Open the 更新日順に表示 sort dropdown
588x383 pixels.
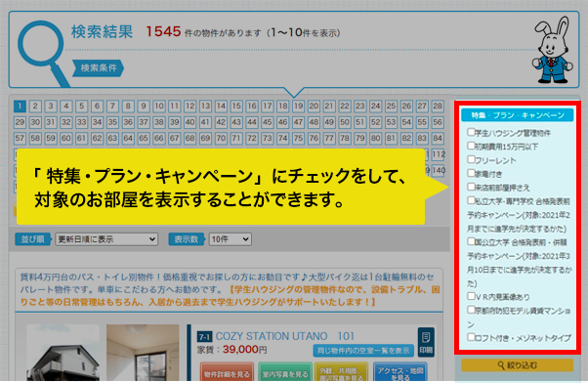106,239
